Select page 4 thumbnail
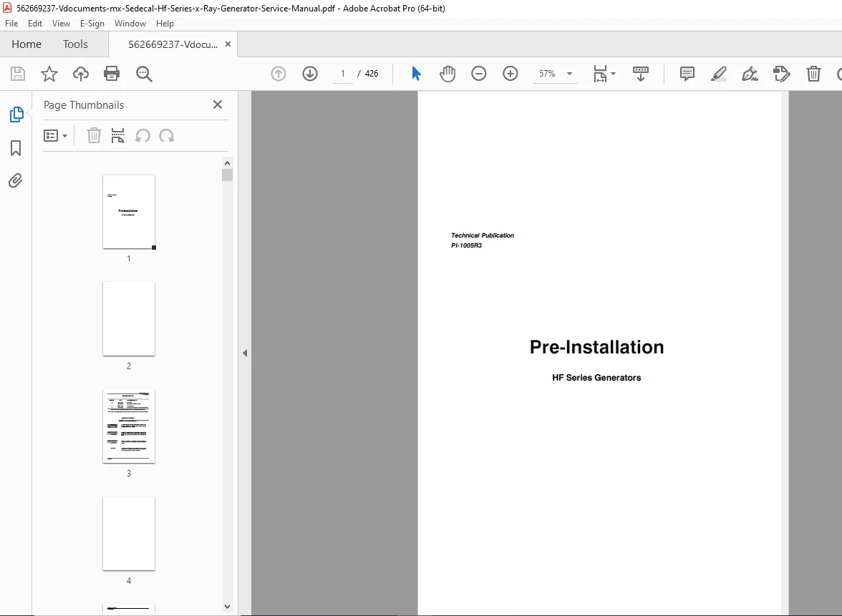This screenshot has width=842, height=616. coord(129,534)
